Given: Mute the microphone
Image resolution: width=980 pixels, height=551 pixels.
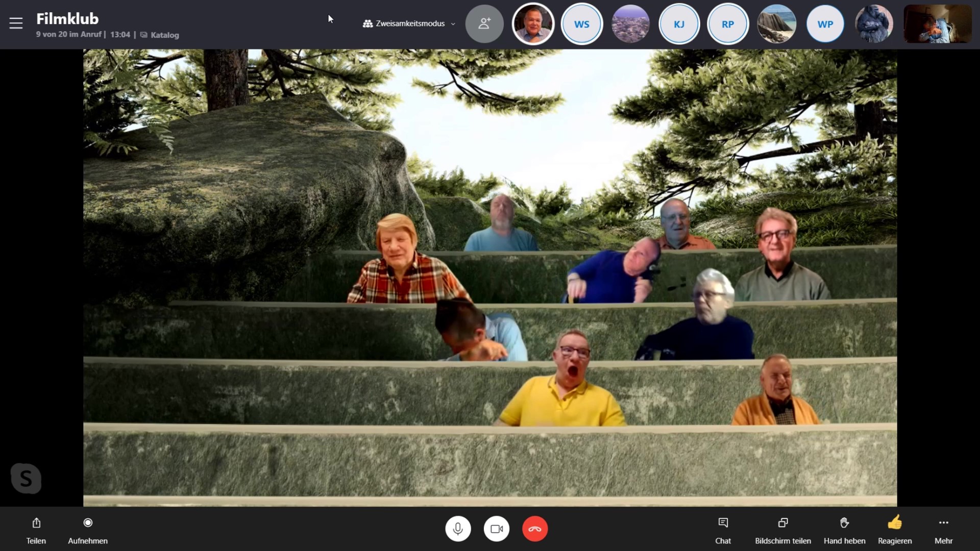Looking at the screenshot, I should (x=458, y=529).
